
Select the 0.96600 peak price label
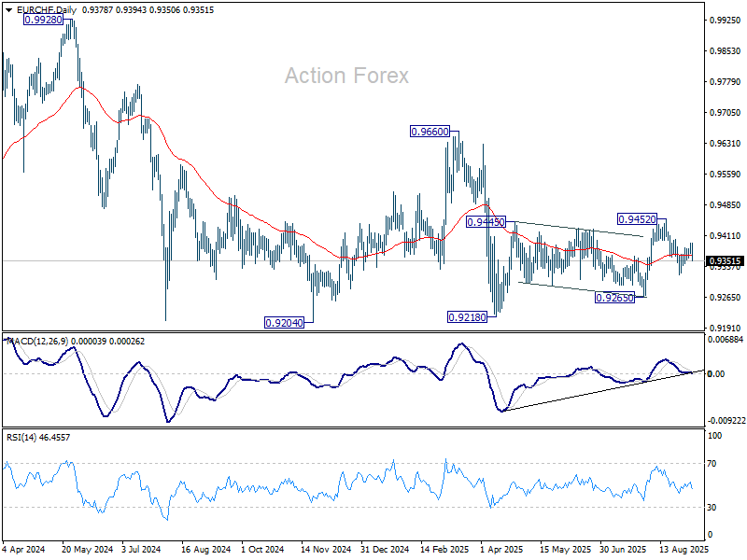tap(430, 132)
